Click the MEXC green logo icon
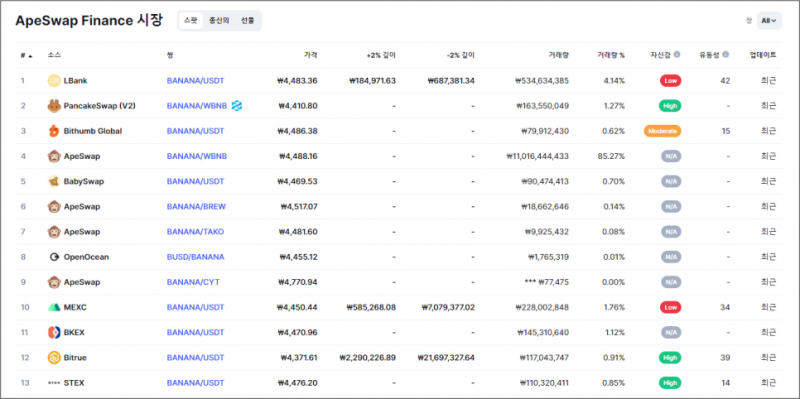800x399 pixels. coord(54,308)
